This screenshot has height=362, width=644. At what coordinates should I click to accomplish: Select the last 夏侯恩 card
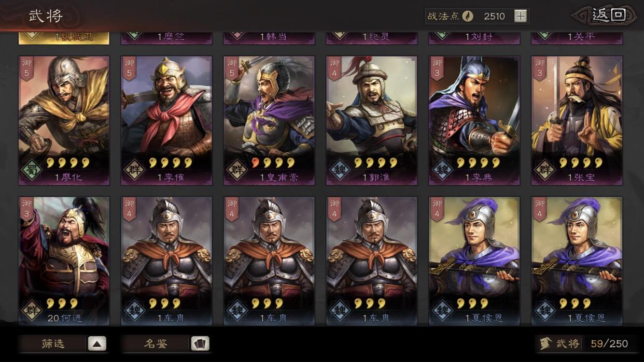click(577, 261)
